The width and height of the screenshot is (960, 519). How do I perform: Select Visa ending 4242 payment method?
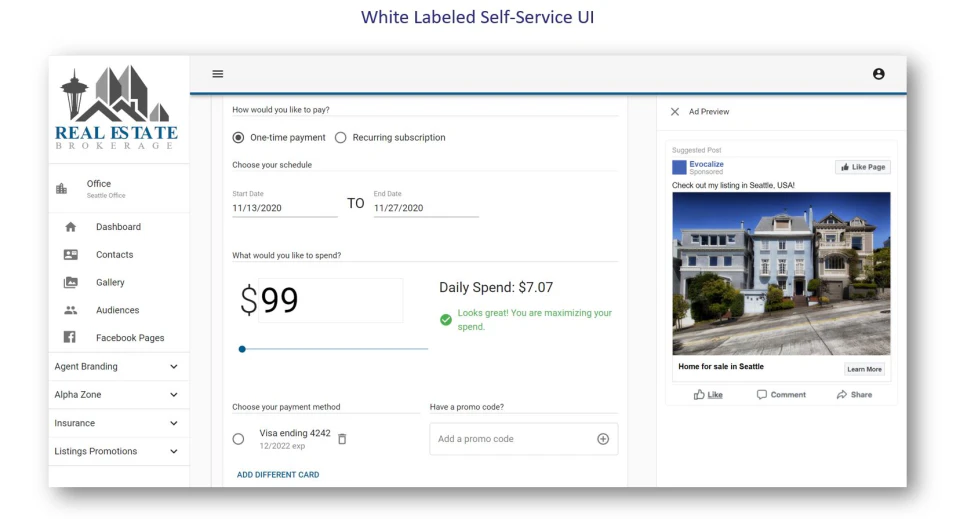pyautogui.click(x=238, y=439)
